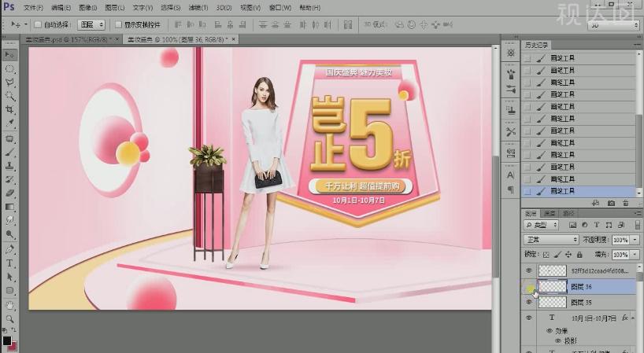Viewport: 644px width, 353px height.
Task: Filter layers by pixel layers icon
Action: click(572, 225)
